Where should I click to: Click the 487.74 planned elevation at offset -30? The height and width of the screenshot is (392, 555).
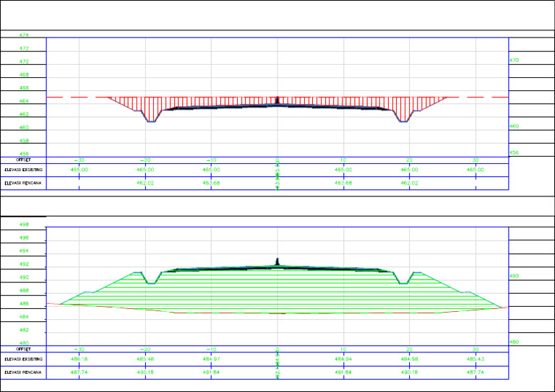coord(79,373)
